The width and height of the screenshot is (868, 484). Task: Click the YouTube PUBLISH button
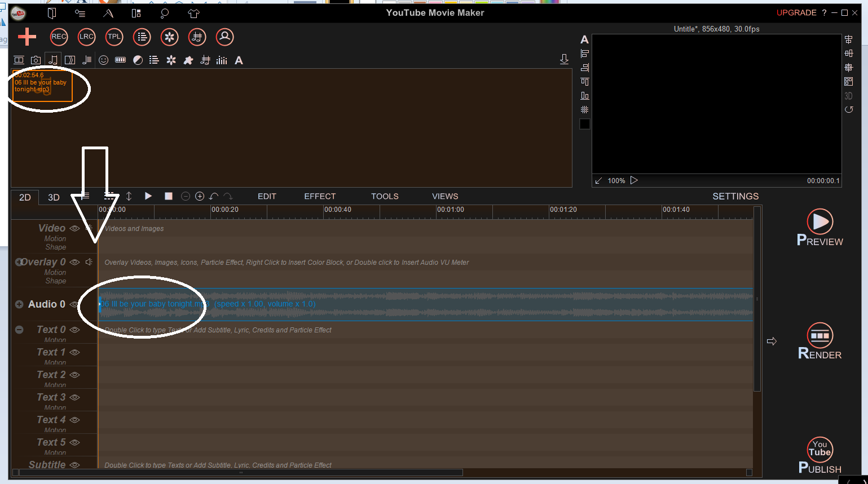[820, 455]
